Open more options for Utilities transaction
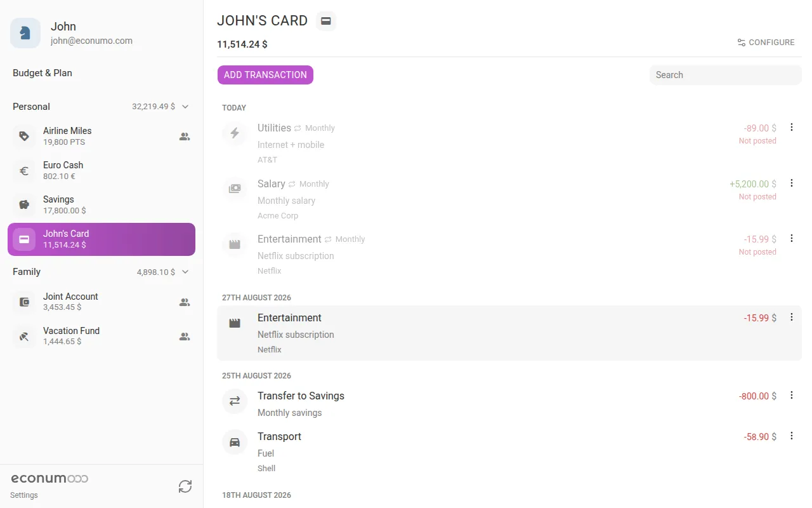The height and width of the screenshot is (508, 812). pyautogui.click(x=791, y=127)
